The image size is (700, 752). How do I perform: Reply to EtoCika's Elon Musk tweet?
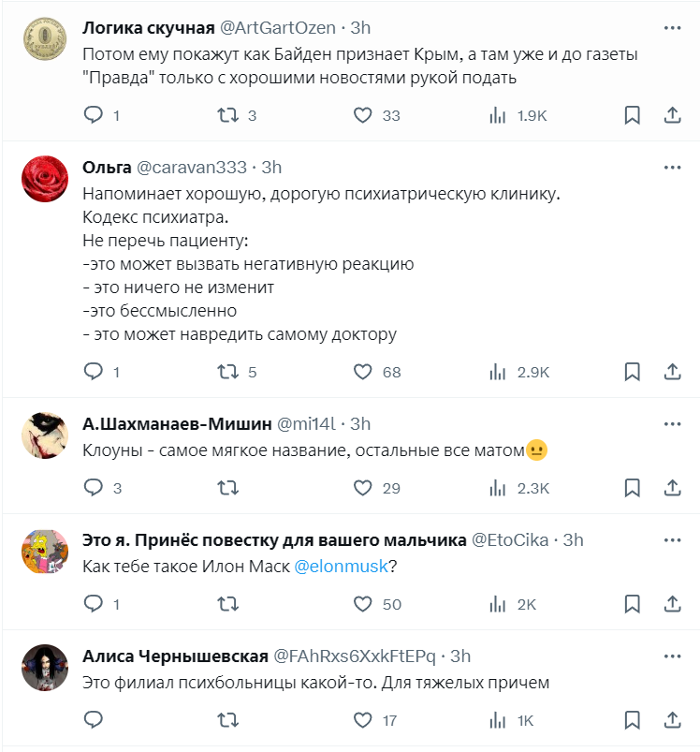(x=93, y=604)
